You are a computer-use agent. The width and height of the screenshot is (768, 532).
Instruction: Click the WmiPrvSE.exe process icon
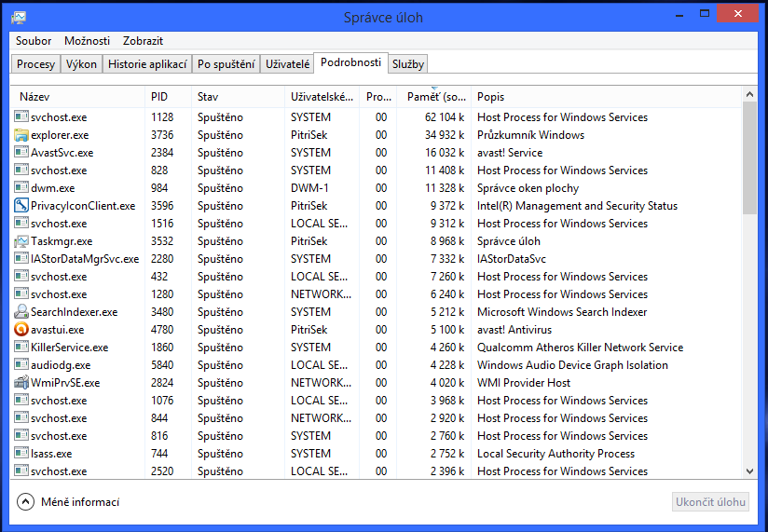(x=21, y=382)
